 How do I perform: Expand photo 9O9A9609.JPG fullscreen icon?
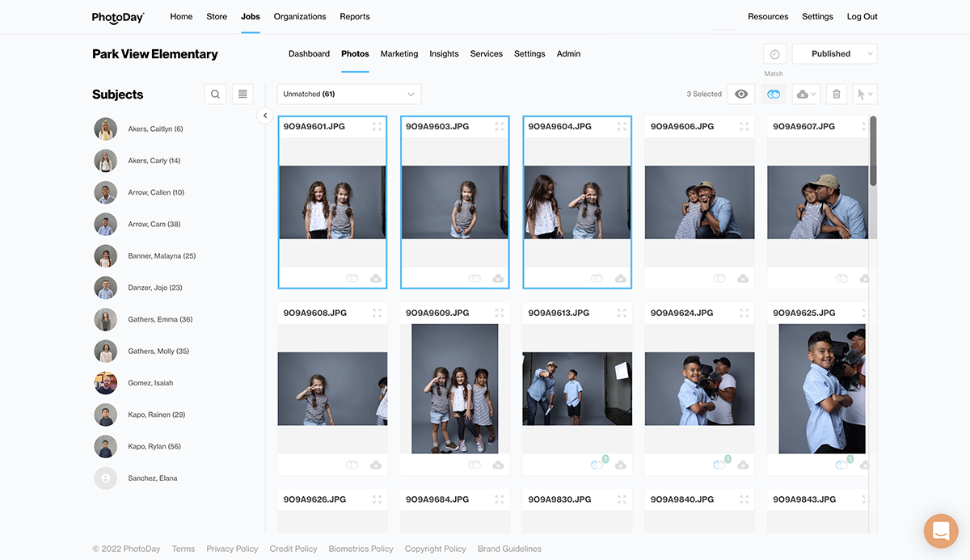click(x=499, y=313)
